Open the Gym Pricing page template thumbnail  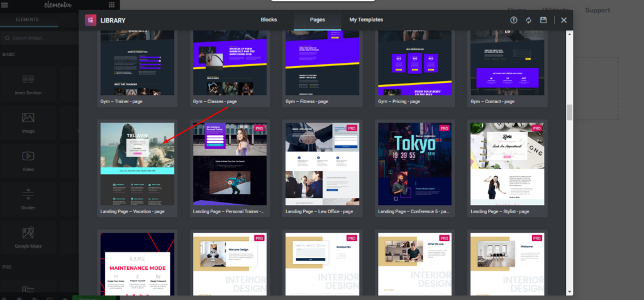[415, 62]
